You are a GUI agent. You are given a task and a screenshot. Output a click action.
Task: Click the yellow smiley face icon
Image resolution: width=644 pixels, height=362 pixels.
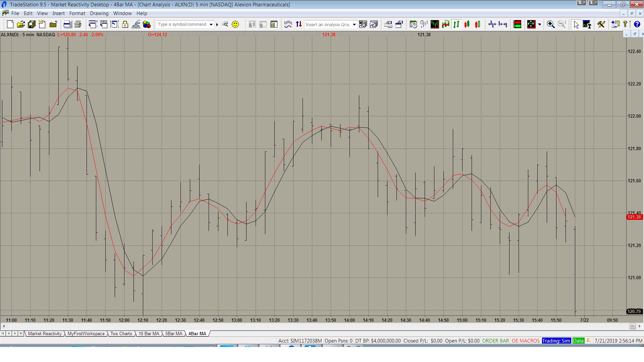[x=235, y=24]
